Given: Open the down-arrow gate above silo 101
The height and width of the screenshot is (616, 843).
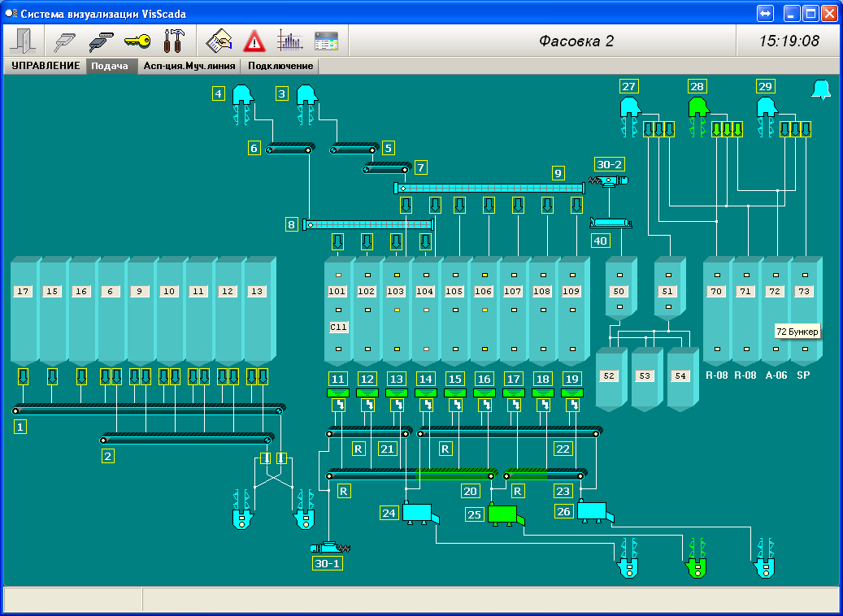Looking at the screenshot, I should (338, 241).
